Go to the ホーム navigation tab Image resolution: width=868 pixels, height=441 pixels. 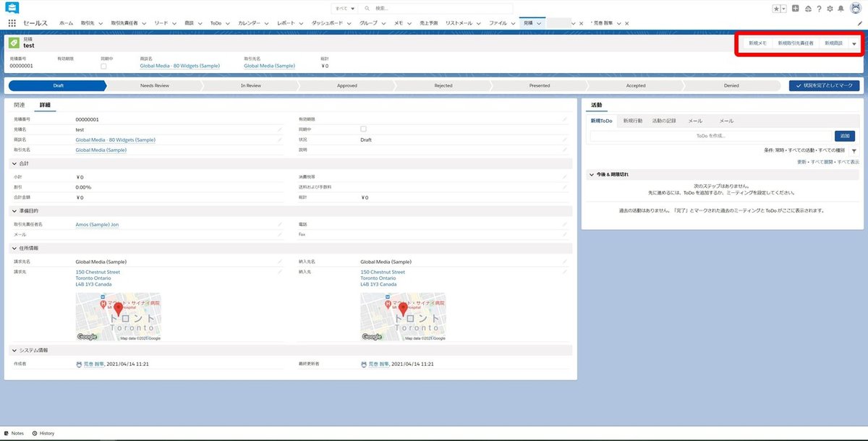tap(66, 23)
